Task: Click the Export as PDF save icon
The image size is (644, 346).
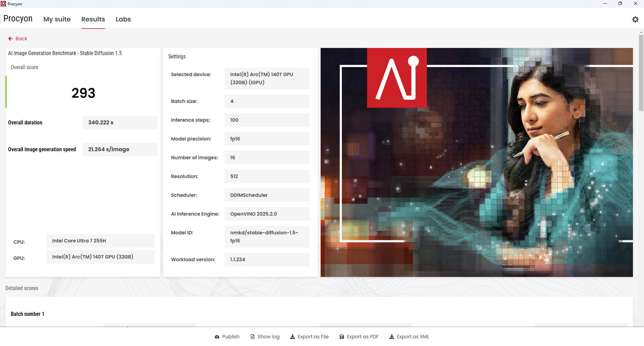Action: point(342,337)
